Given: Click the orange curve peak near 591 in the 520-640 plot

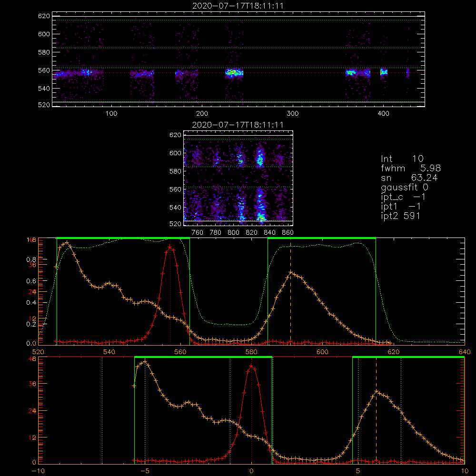Looking at the screenshot, I should pos(290,272).
